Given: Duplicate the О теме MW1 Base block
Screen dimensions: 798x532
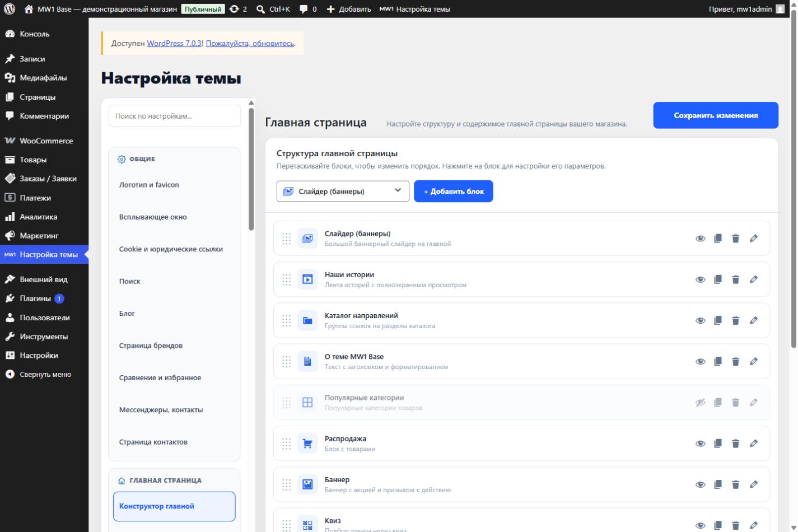Looking at the screenshot, I should 718,361.
